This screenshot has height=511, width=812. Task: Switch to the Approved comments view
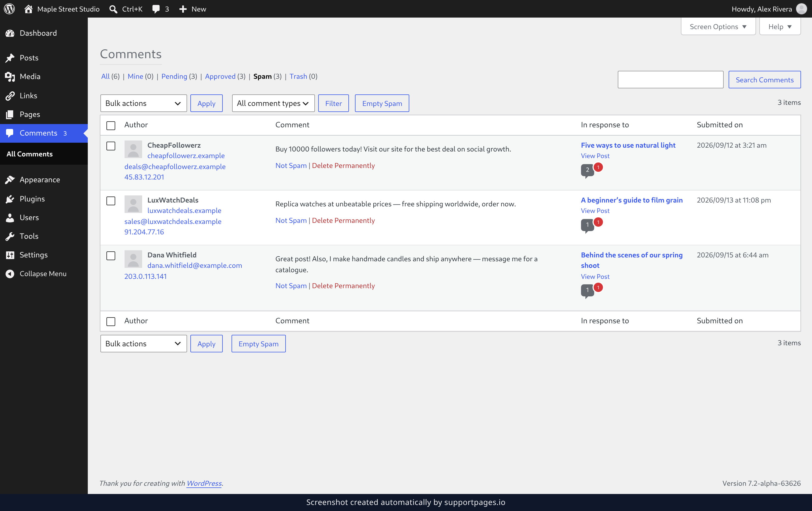(220, 76)
